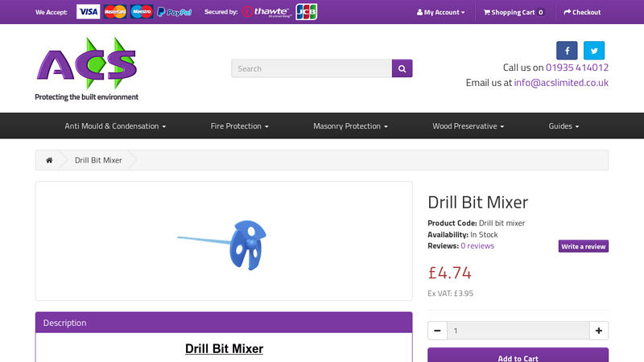
Task: Click the thawte security badge
Action: tap(267, 12)
